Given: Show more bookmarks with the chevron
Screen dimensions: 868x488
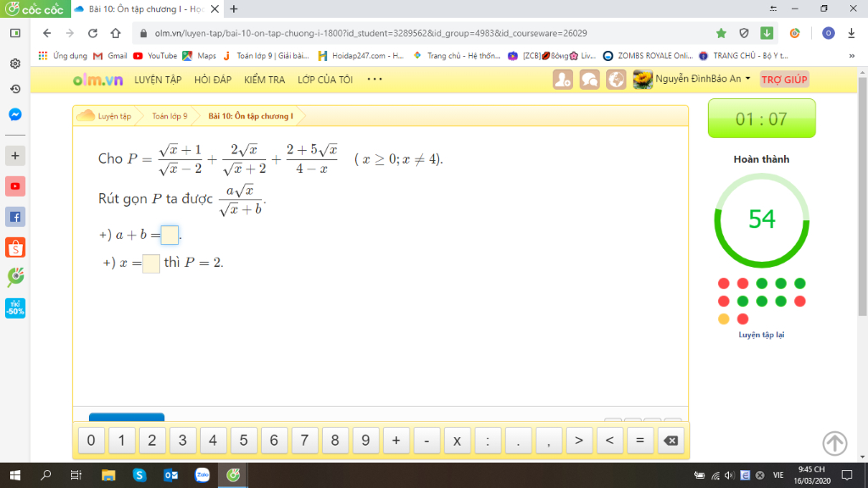Looking at the screenshot, I should pos(851,56).
